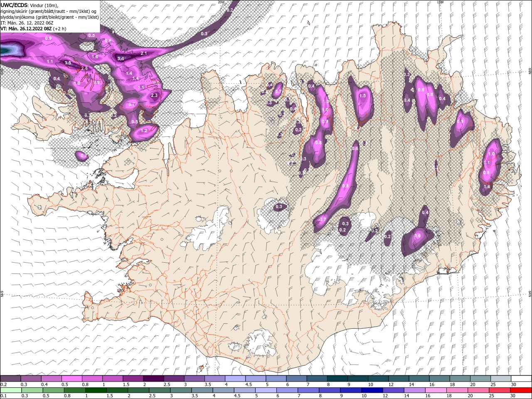Click the lower legend label '0.1'
Image resolution: width=532 pixels, height=399 pixels.
click(x=3, y=396)
